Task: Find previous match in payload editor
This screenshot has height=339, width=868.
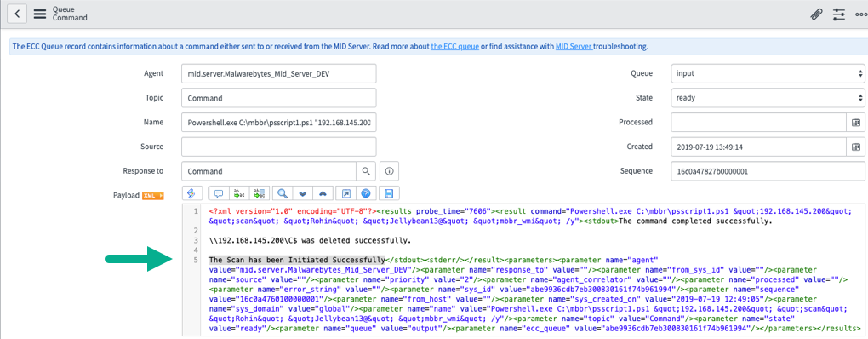Action: pos(323,194)
